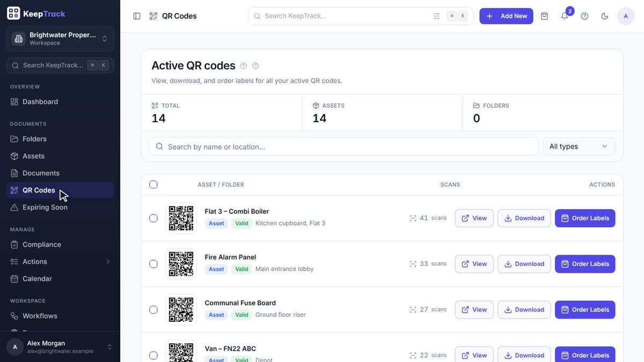Download the Fire Alarm Panel QR code
This screenshot has width=644, height=362.
pos(524,264)
